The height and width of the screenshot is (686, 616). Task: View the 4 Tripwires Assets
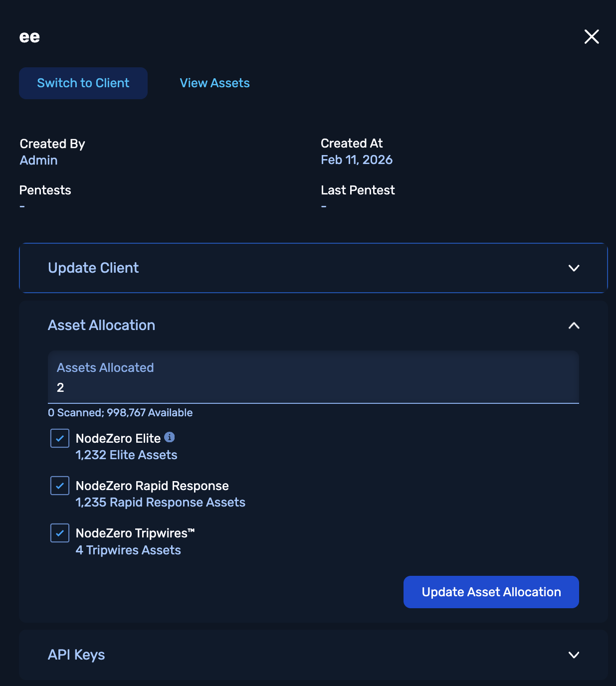tap(128, 550)
